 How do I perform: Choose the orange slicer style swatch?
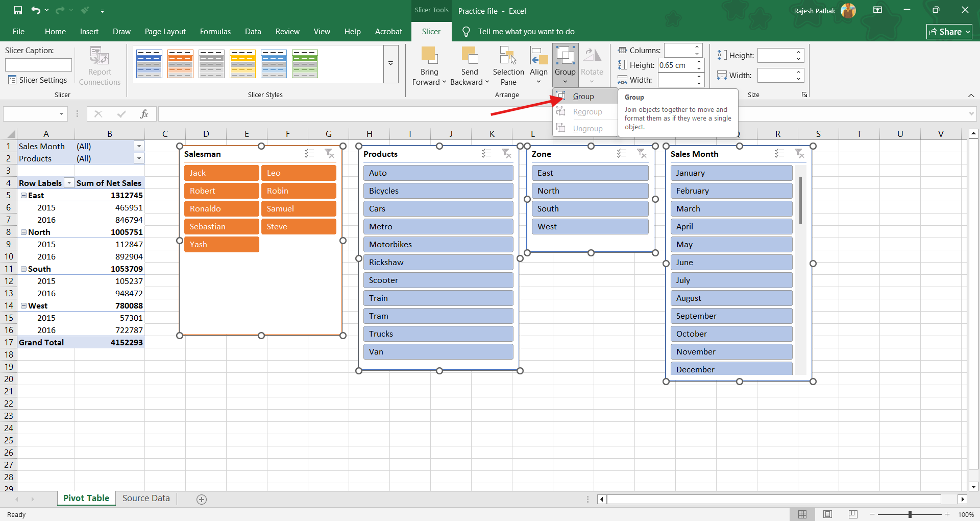180,64
